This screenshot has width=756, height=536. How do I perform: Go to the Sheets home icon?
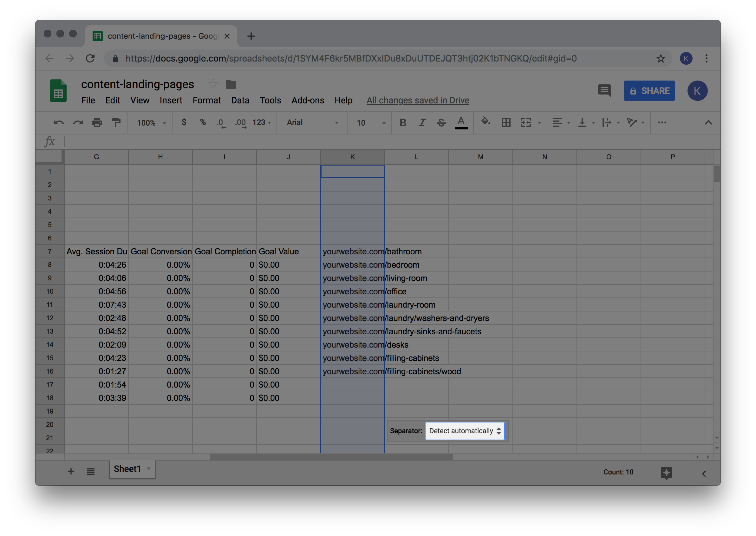(58, 91)
